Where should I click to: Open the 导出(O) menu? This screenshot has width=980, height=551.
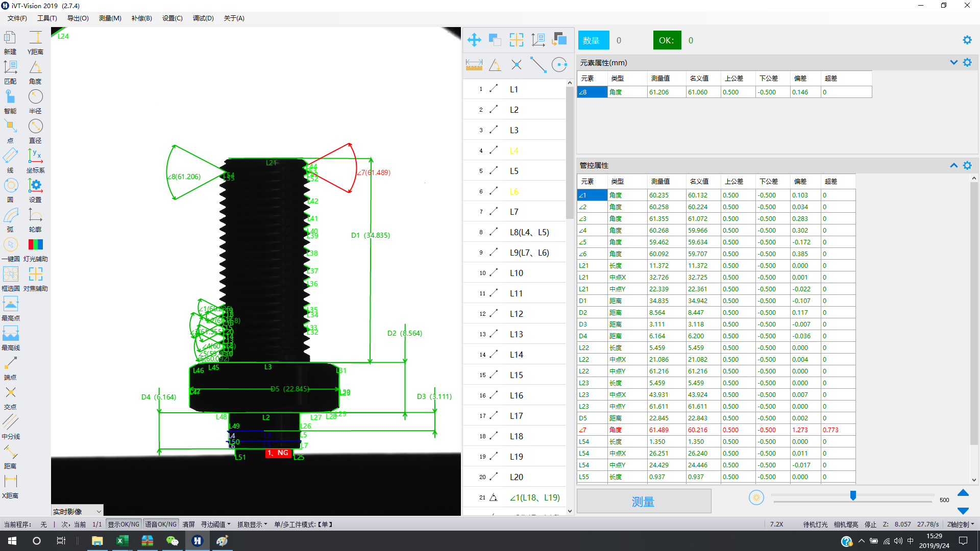point(78,18)
